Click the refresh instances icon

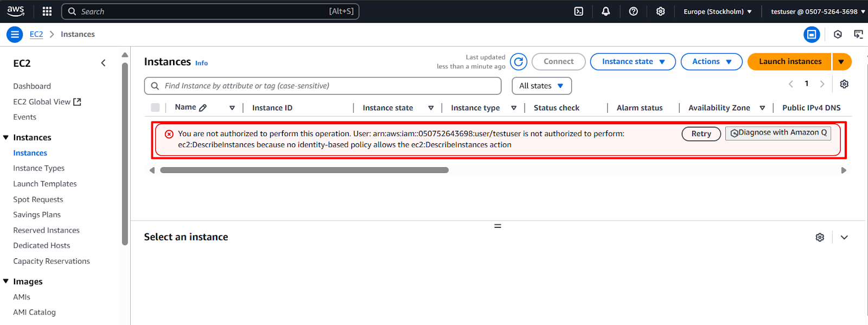[x=519, y=62]
